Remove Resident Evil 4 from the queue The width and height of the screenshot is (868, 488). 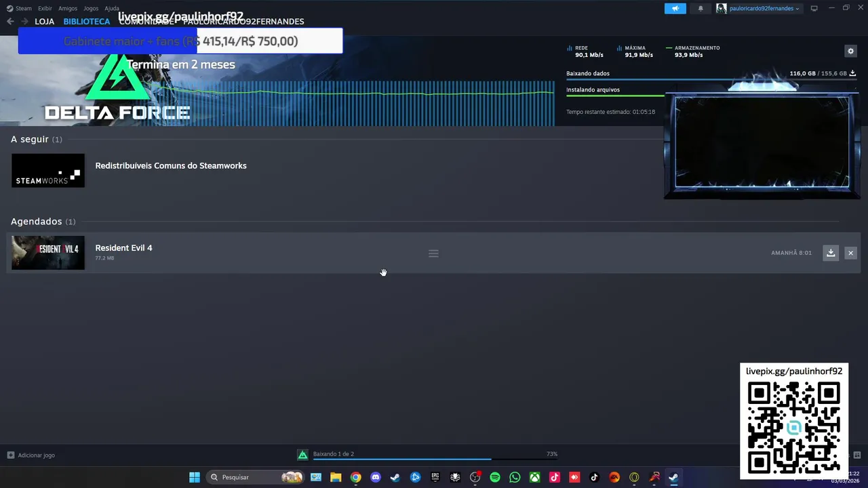[850, 253]
